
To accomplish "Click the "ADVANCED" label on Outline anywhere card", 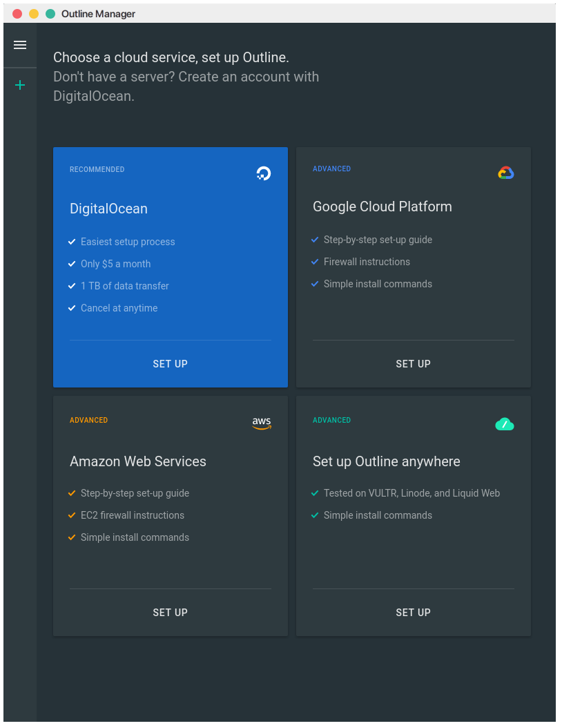I will click(x=332, y=420).
